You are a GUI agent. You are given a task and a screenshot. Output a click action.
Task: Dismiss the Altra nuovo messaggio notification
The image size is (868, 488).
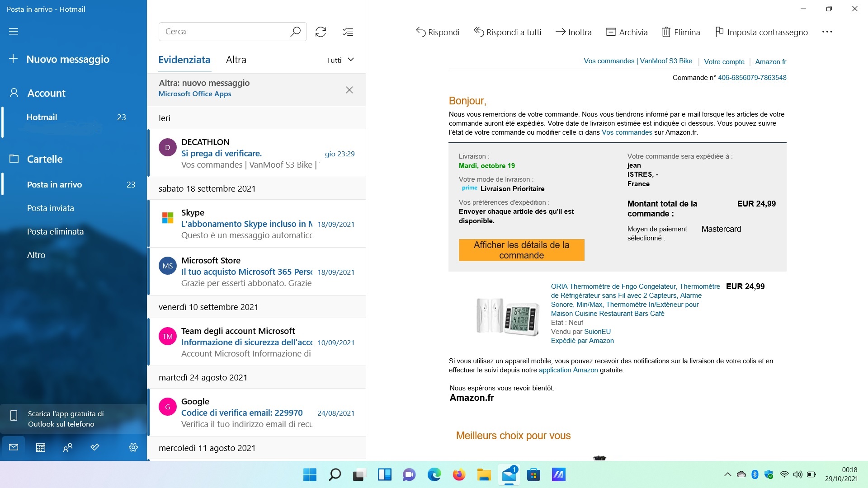tap(349, 90)
